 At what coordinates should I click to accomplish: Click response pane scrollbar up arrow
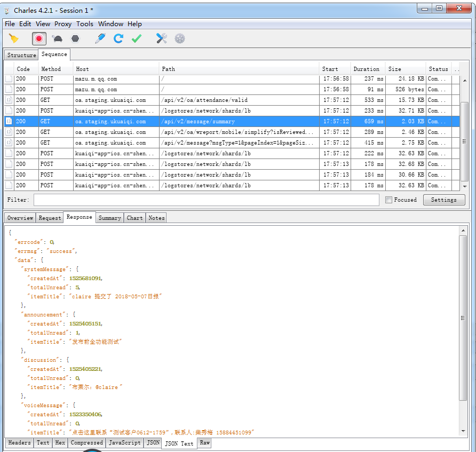(x=463, y=231)
